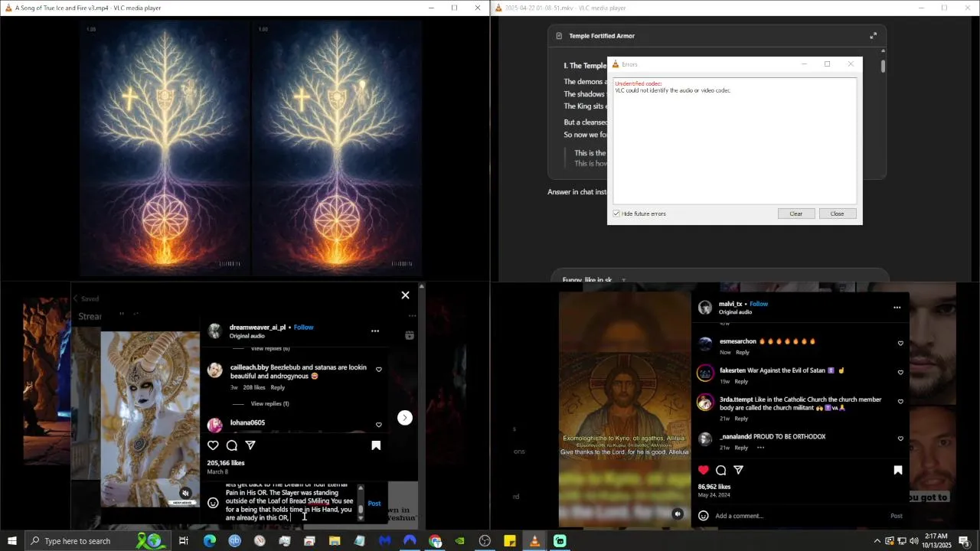
Task: Like cailleach.bby's comment
Action: point(378,369)
